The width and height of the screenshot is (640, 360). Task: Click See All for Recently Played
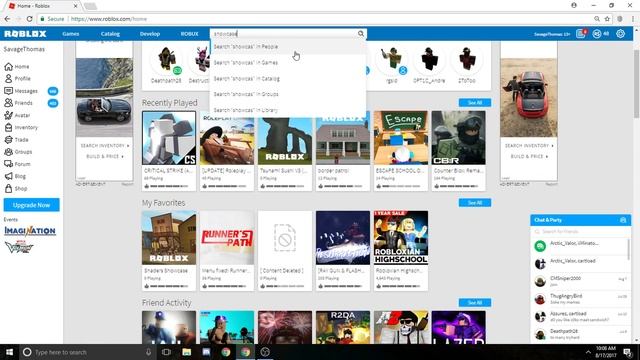(475, 102)
